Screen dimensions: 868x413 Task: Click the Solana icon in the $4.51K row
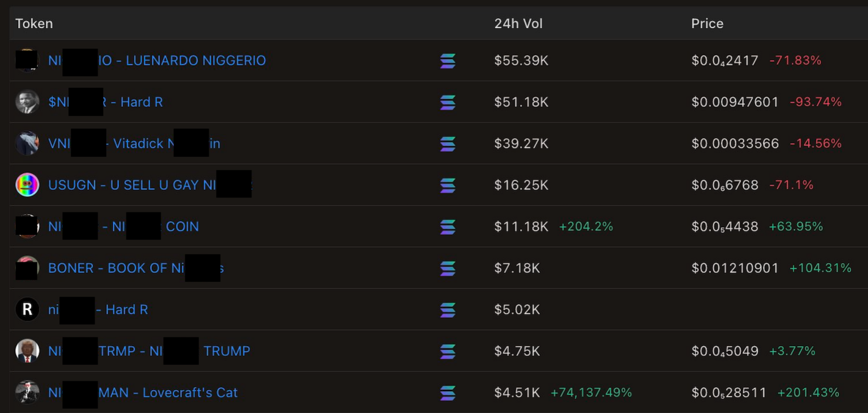[447, 393]
